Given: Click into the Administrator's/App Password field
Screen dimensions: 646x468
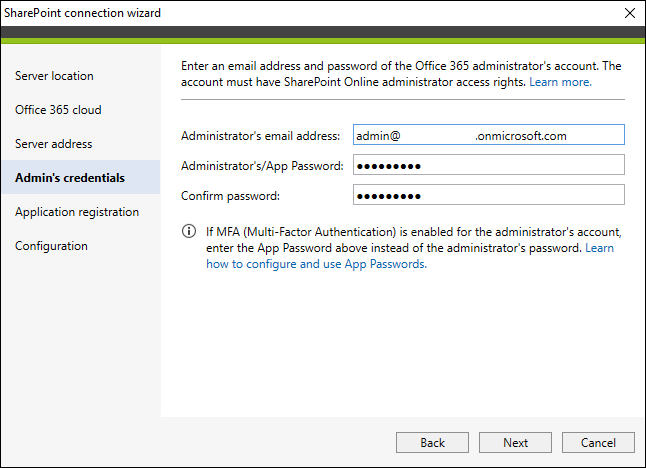Looking at the screenshot, I should pos(489,165).
